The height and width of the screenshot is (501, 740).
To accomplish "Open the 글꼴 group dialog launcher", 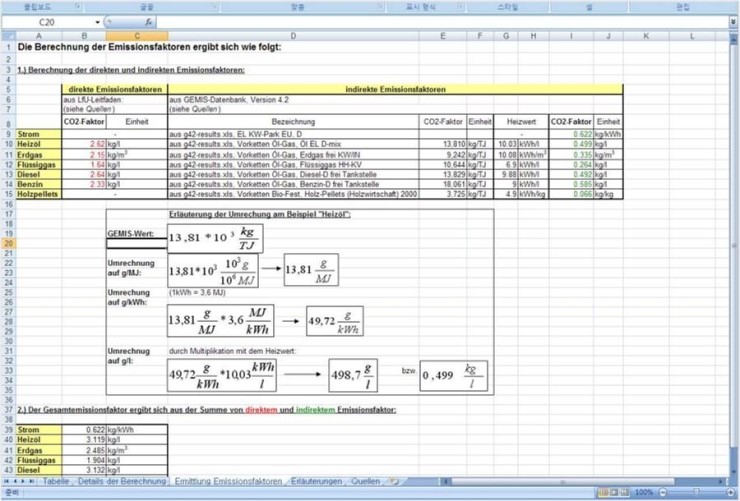I will 214,7.
